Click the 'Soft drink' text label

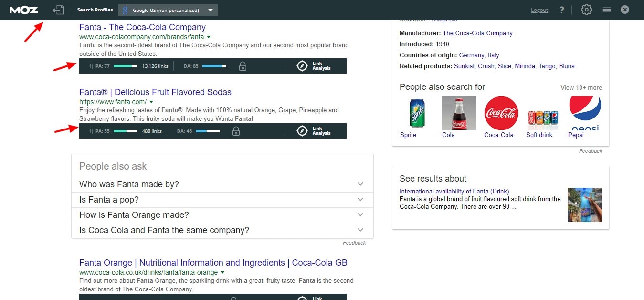(539, 135)
